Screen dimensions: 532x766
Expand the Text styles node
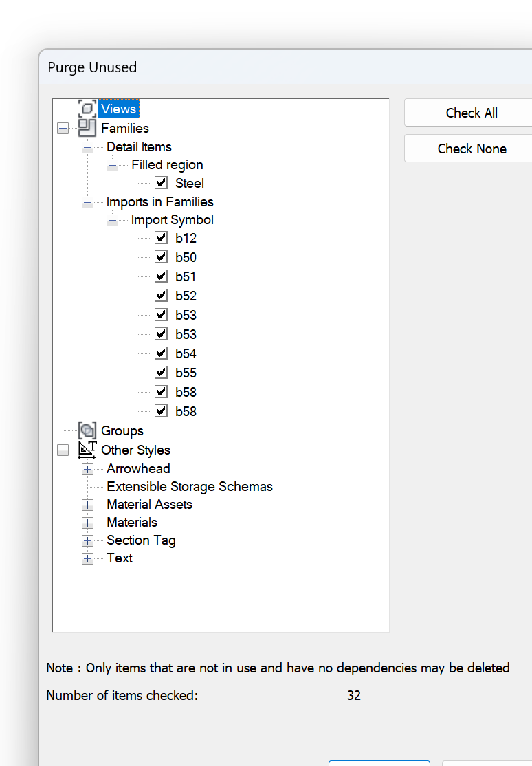[x=87, y=558]
